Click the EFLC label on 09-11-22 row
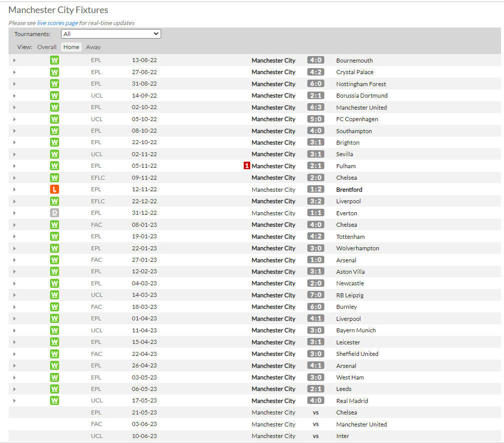The width and height of the screenshot is (504, 443). (98, 178)
